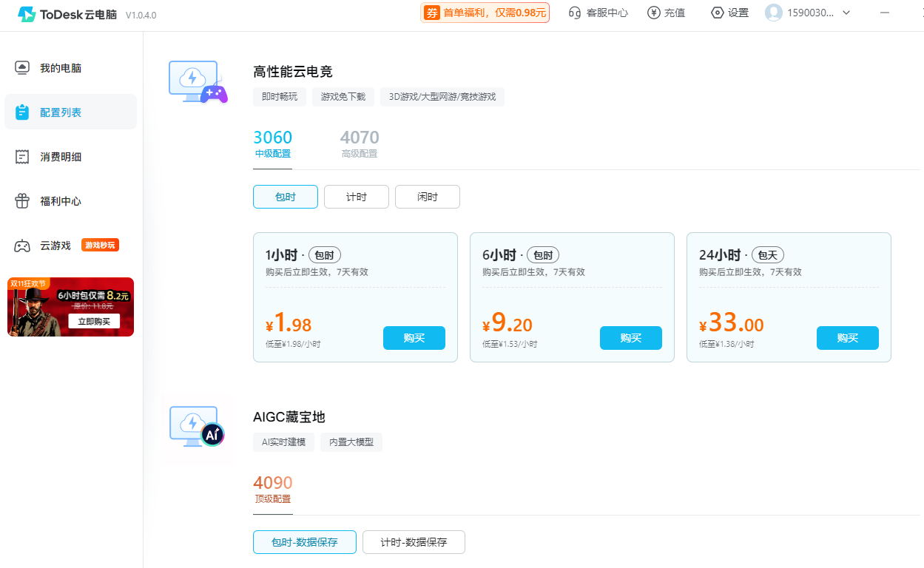Click the 客服中心 headset icon
The height and width of the screenshot is (568, 924).
[x=575, y=13]
